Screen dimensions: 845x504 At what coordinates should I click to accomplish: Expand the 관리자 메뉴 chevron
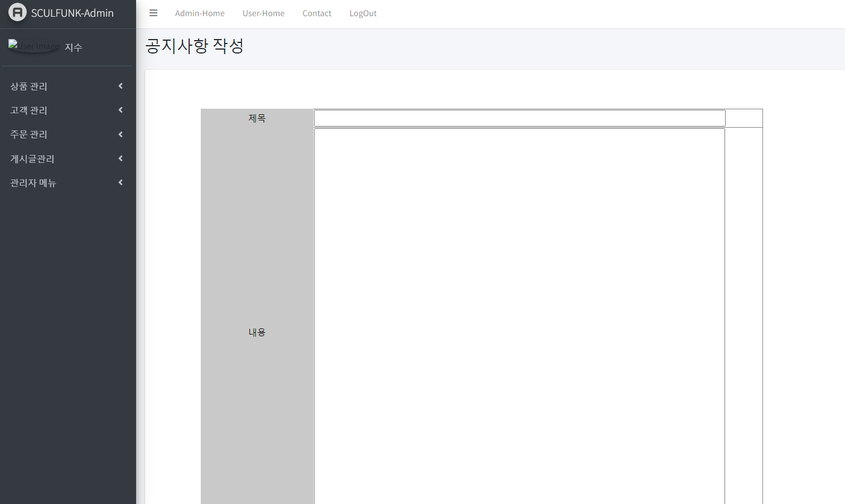click(120, 182)
